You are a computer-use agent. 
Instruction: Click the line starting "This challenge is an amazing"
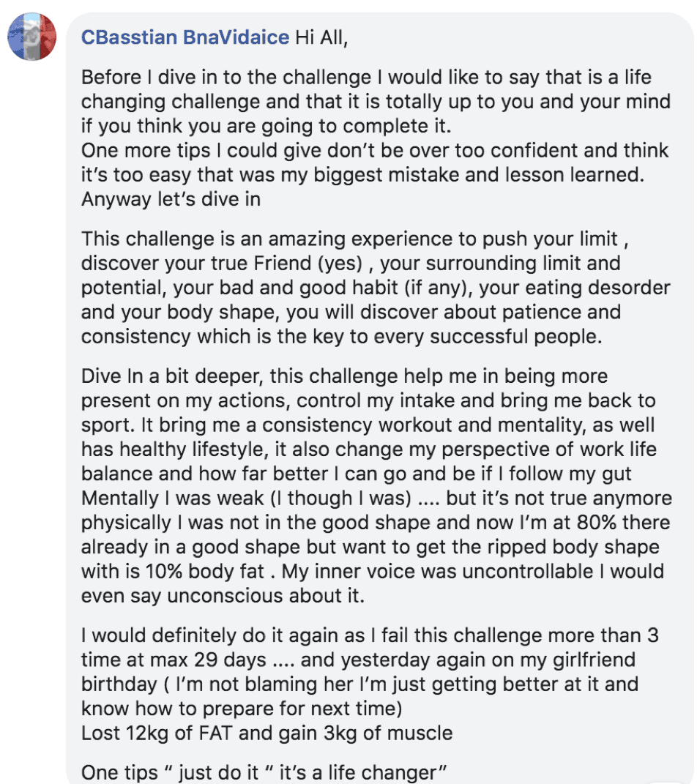point(354,239)
